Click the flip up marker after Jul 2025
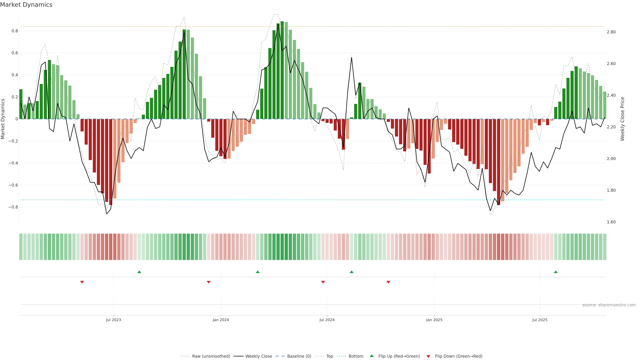 [x=556, y=272]
